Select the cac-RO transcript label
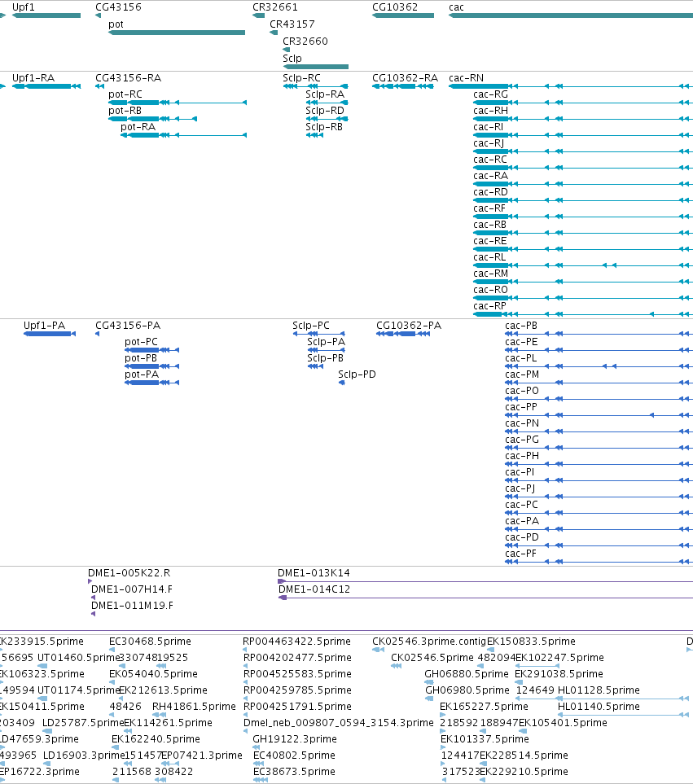 pos(490,290)
